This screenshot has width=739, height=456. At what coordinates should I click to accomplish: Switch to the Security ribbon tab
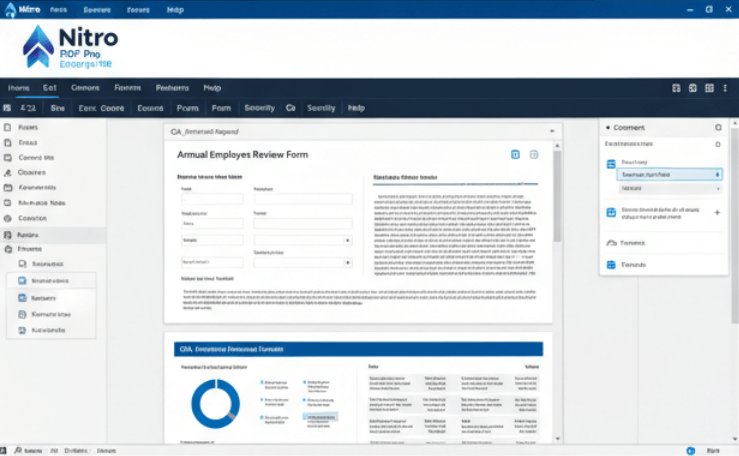click(259, 108)
